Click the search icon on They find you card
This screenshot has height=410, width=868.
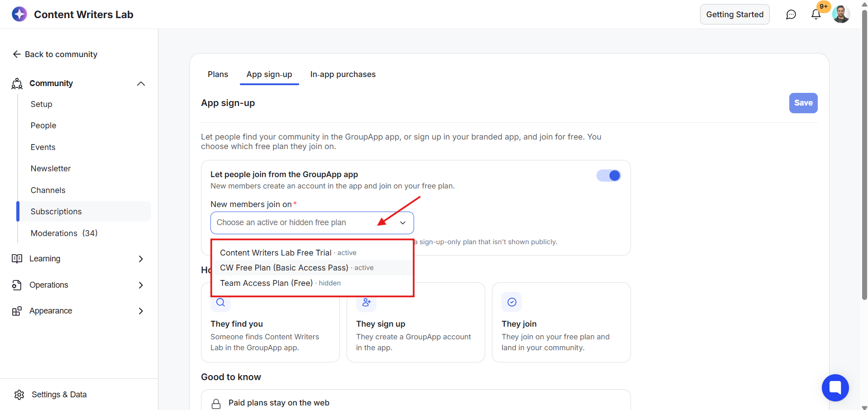click(x=220, y=303)
